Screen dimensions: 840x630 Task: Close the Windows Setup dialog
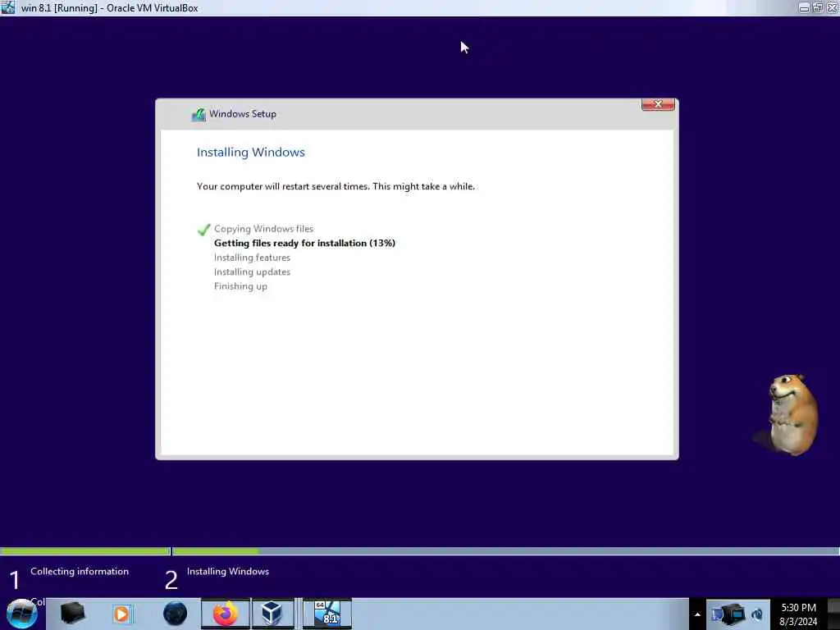tap(658, 104)
